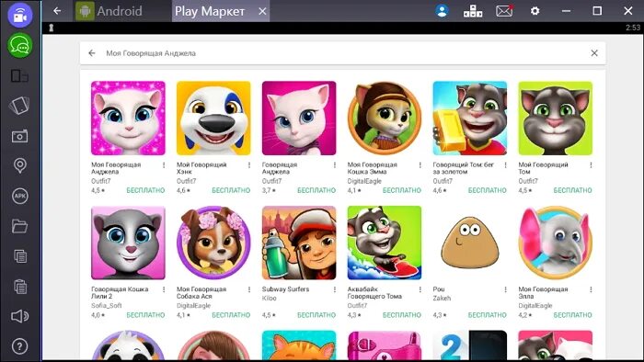Click the multi-window layout sidebar icon

click(19, 76)
